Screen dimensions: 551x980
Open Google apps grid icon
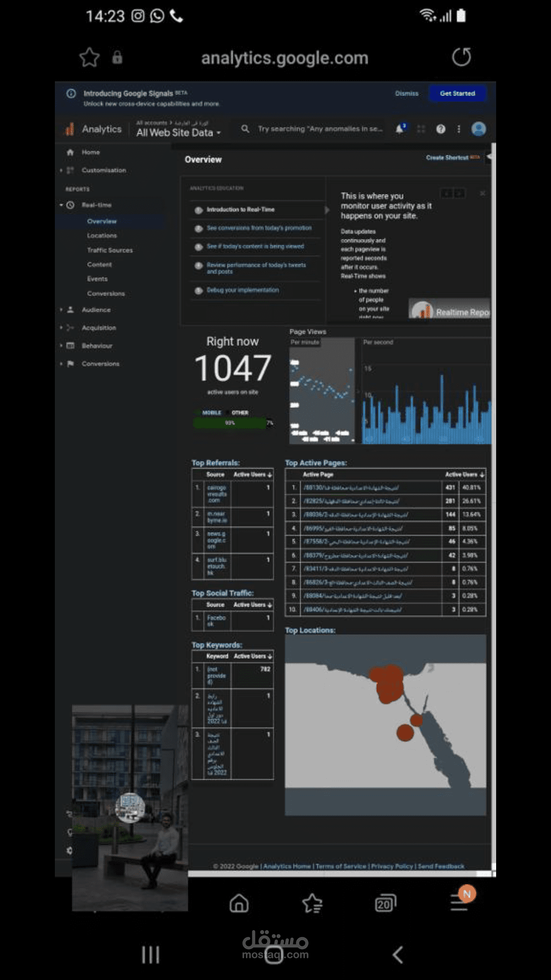pos(421,129)
